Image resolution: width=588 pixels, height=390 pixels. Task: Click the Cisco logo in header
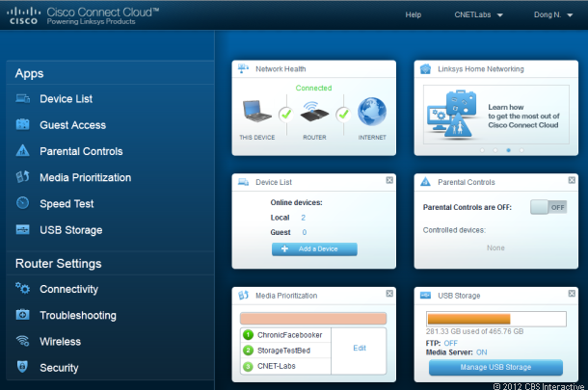[23, 15]
